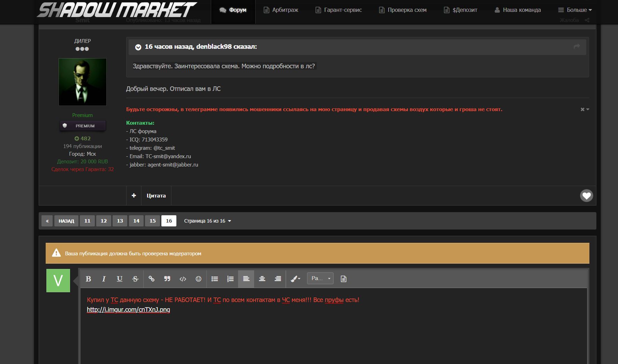
Task: Click into the reply text editor area
Action: (x=334, y=326)
